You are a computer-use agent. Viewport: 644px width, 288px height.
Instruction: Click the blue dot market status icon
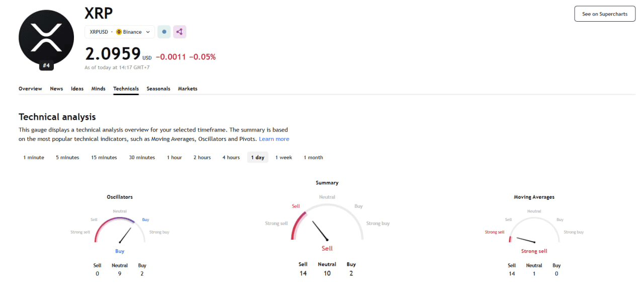point(164,32)
